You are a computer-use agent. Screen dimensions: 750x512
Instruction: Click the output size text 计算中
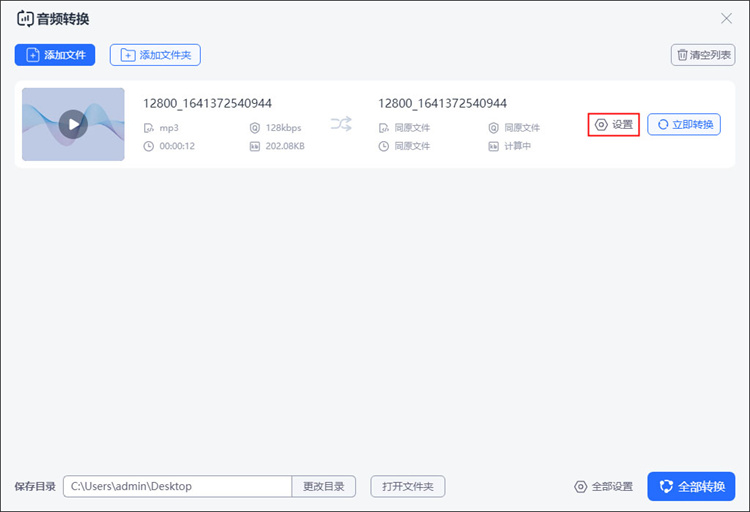(x=518, y=146)
